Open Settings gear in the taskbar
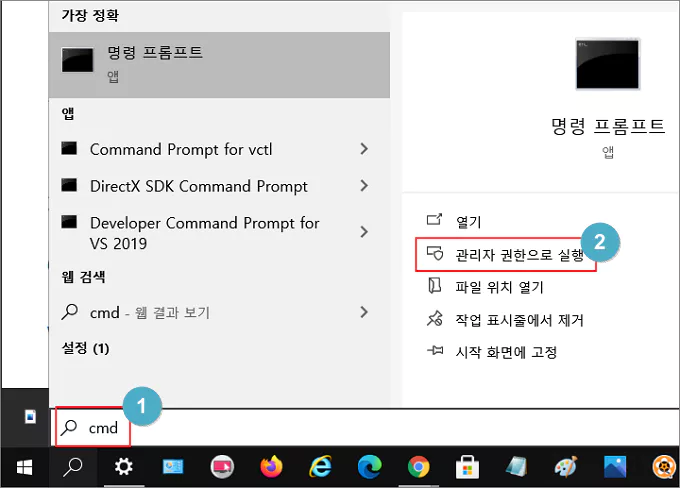680x488 pixels. [x=124, y=467]
